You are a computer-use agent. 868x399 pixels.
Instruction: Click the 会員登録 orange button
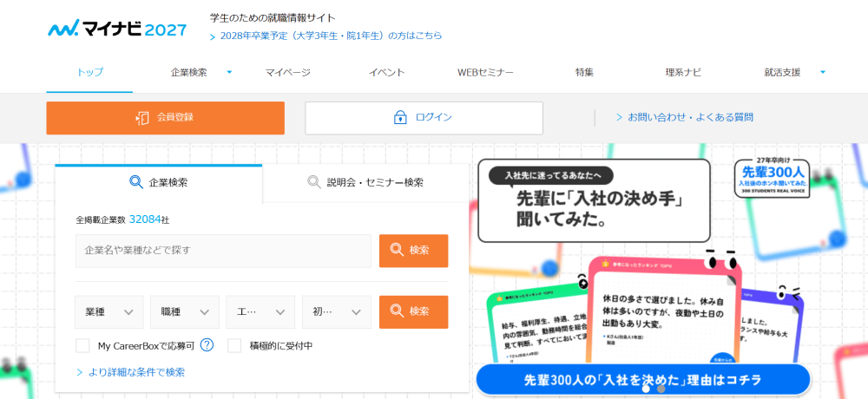(x=166, y=118)
